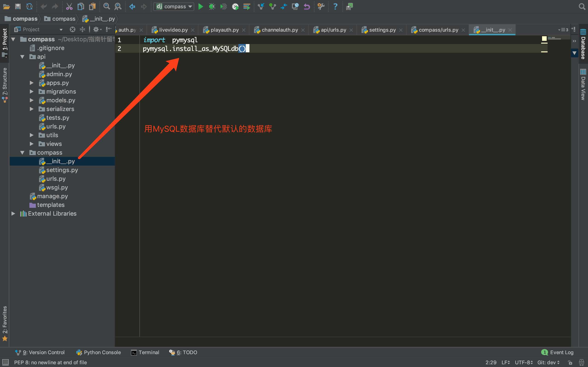Select the Z-Structure panel toggle
The width and height of the screenshot is (588, 367).
point(5,85)
